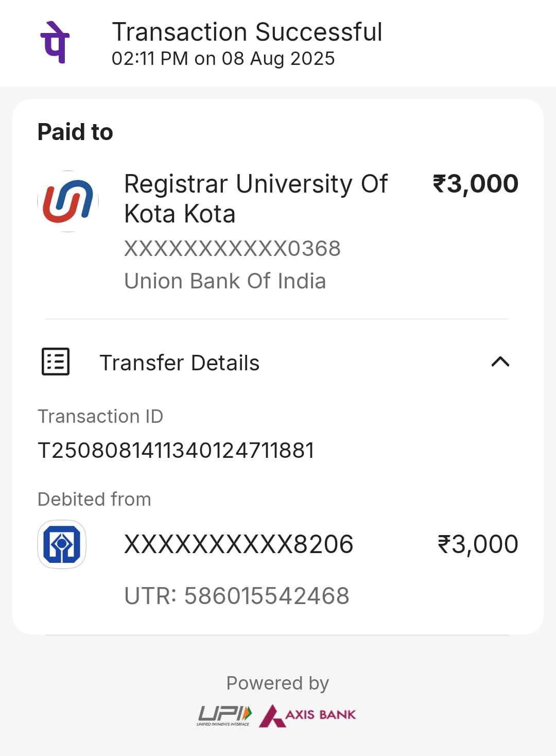Tap the Paid to heading

[75, 132]
